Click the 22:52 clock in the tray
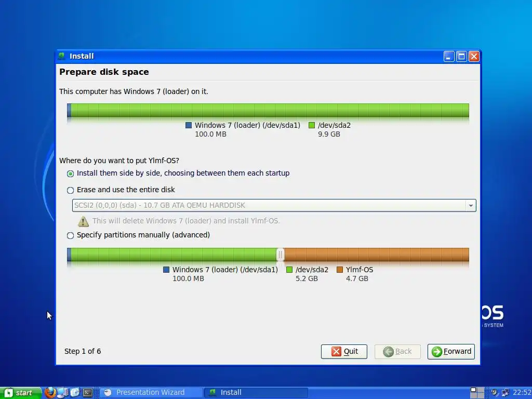The image size is (532, 399). point(522,393)
